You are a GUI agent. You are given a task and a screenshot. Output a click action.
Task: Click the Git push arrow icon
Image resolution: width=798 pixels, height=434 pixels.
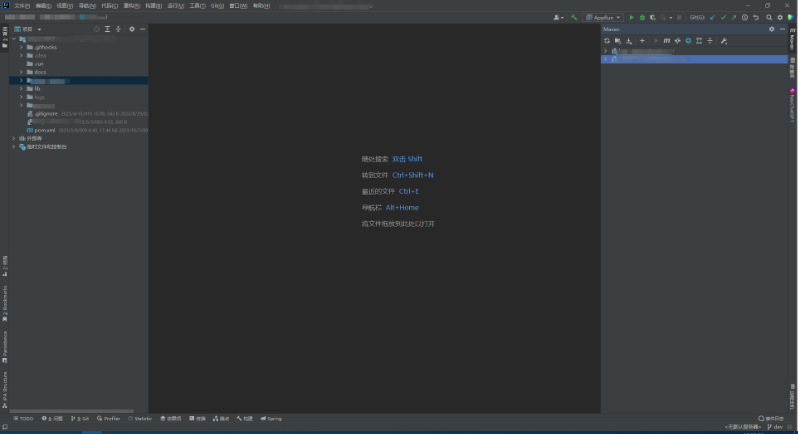[x=734, y=17]
